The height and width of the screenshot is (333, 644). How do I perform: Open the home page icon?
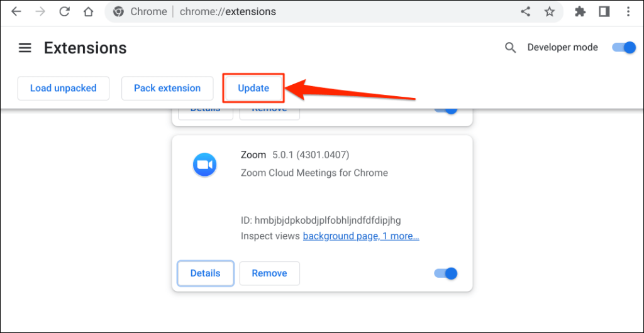pyautogui.click(x=89, y=12)
